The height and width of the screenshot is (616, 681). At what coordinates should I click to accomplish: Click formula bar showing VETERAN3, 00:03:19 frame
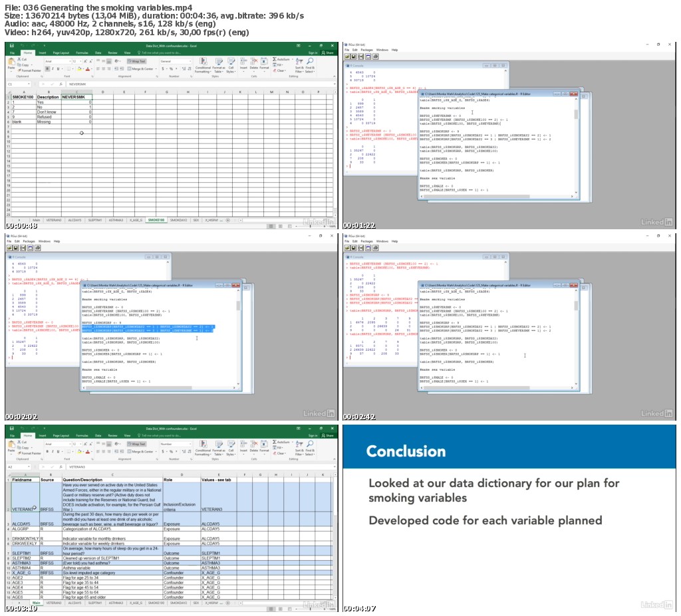coord(201,467)
